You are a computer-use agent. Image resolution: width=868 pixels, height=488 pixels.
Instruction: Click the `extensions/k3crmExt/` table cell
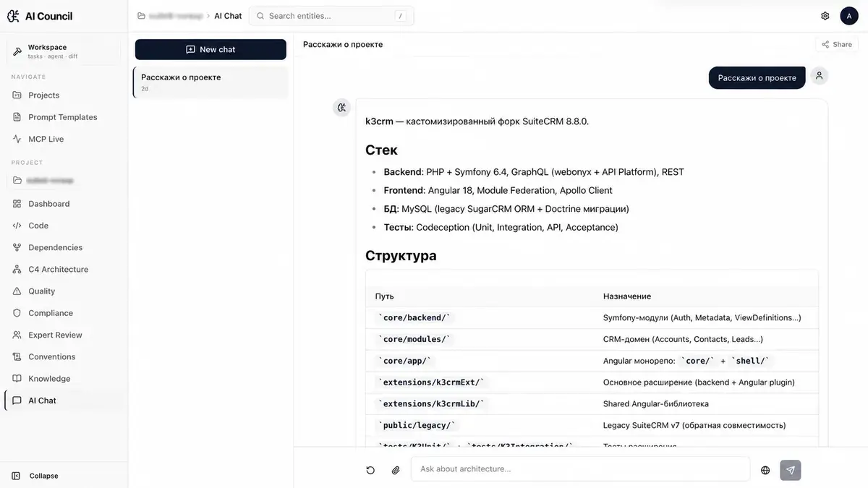[x=431, y=382]
